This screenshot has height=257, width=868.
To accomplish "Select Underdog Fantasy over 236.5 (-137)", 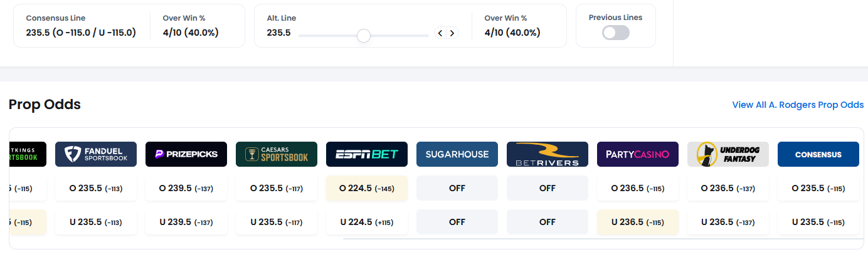I will tap(728, 188).
